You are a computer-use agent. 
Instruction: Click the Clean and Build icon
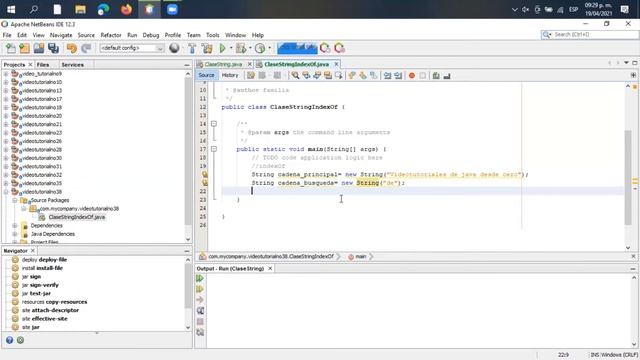207,48
